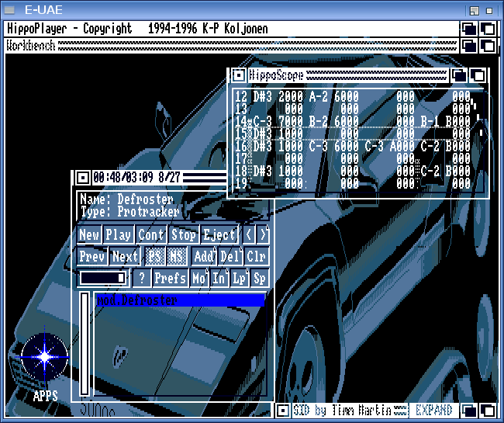Skip to the Next module
Image resolution: width=504 pixels, height=423 pixels.
click(125, 256)
